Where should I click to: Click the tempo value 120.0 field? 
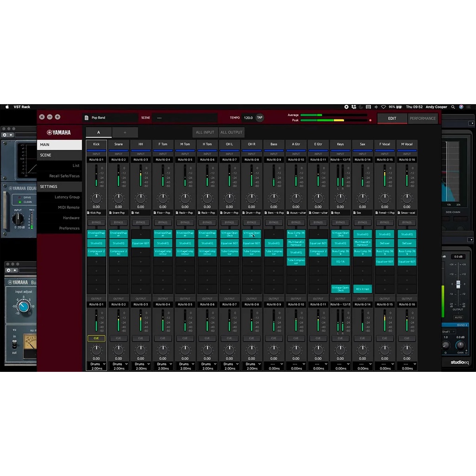coord(248,118)
